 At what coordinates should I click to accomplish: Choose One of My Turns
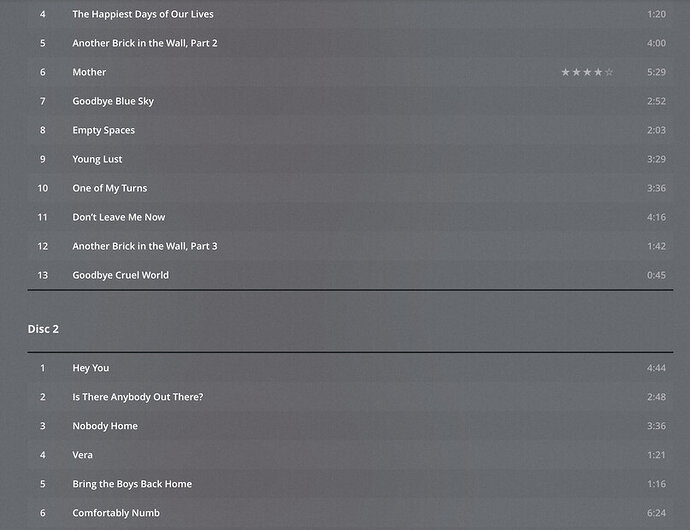(109, 188)
